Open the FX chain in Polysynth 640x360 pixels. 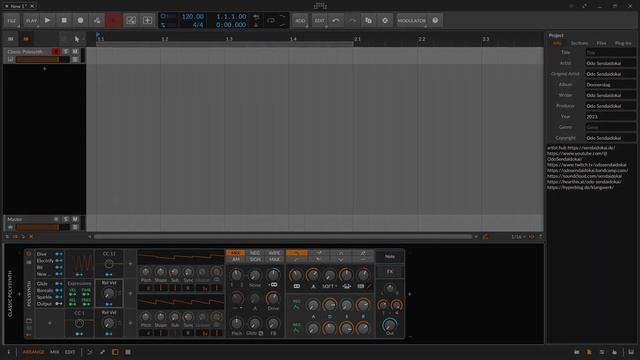[390, 271]
